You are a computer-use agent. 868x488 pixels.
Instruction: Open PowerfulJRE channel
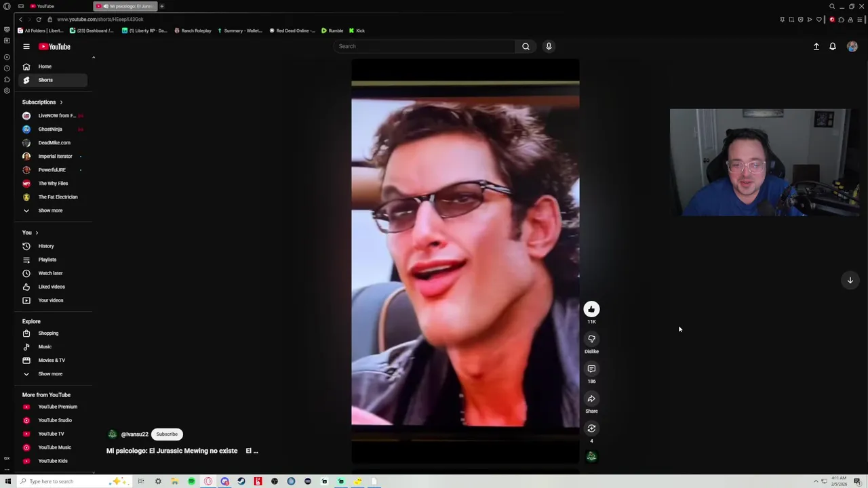click(54, 170)
